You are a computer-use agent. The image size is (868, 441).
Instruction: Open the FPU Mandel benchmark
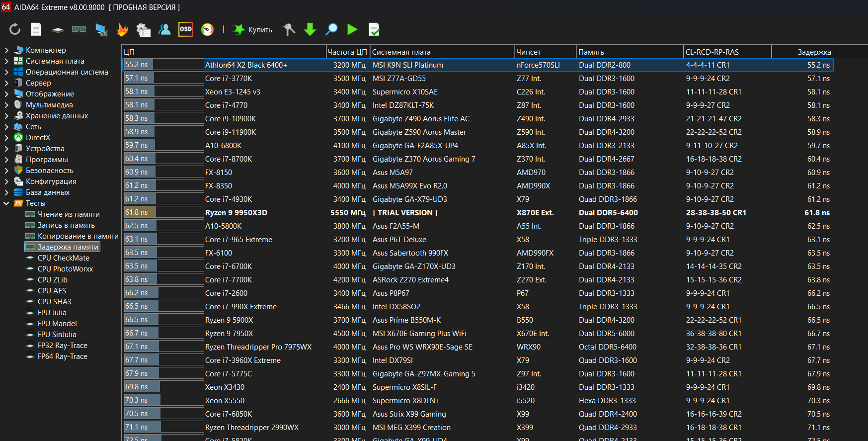pyautogui.click(x=57, y=324)
